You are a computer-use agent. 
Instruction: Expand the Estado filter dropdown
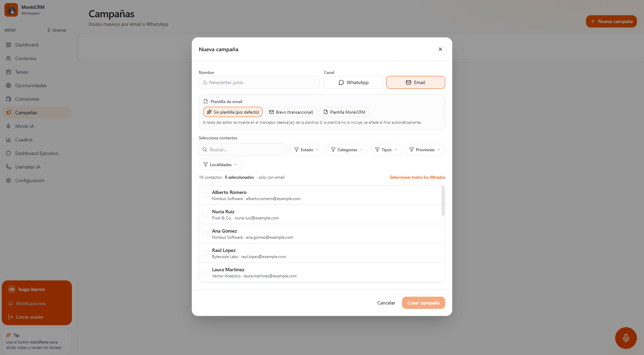[x=306, y=150]
